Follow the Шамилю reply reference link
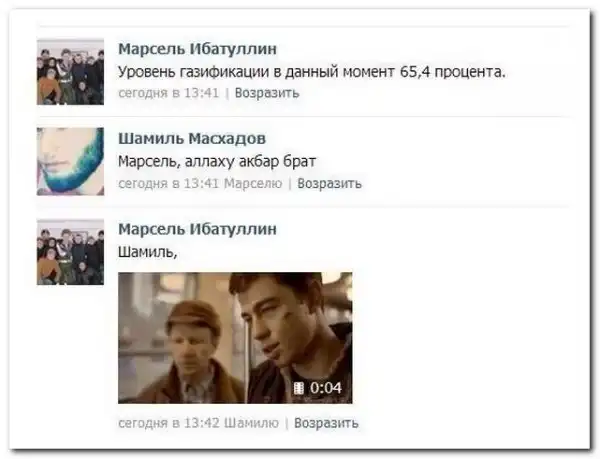 point(251,423)
